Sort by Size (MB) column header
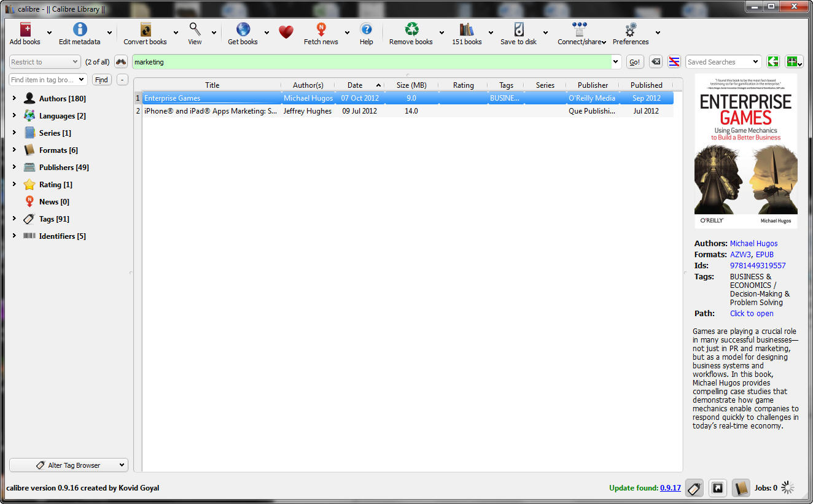 pos(411,85)
